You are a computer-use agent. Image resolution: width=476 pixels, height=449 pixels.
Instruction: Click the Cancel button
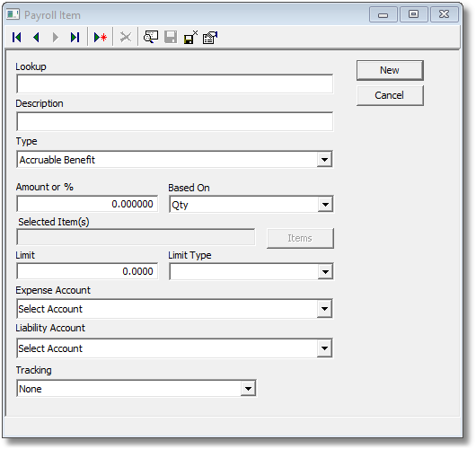pyautogui.click(x=390, y=95)
